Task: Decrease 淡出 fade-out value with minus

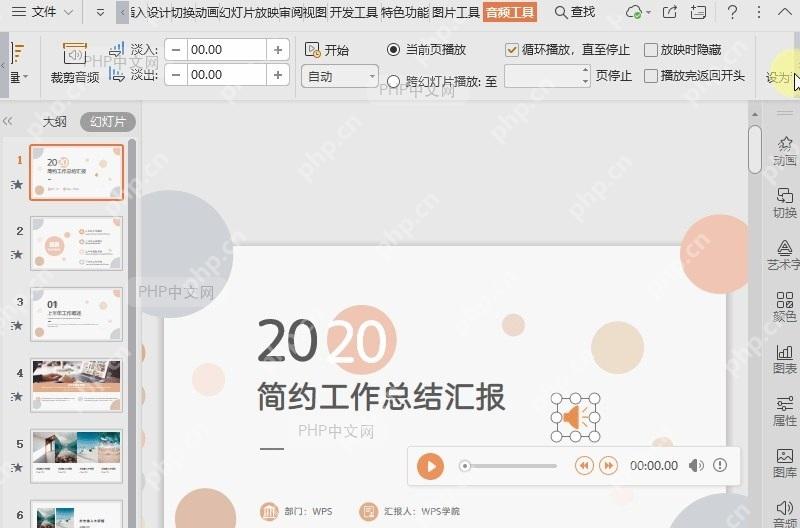Action: (x=176, y=74)
